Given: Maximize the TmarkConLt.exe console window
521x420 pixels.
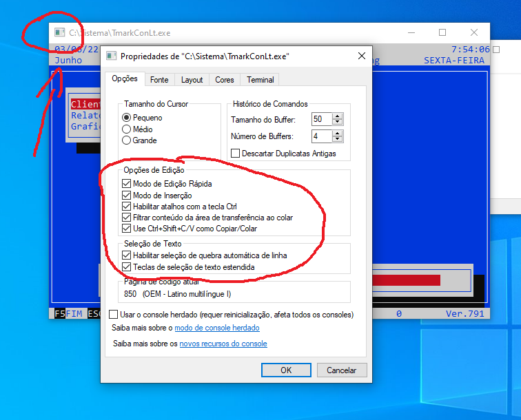Looking at the screenshot, I should coord(442,32).
